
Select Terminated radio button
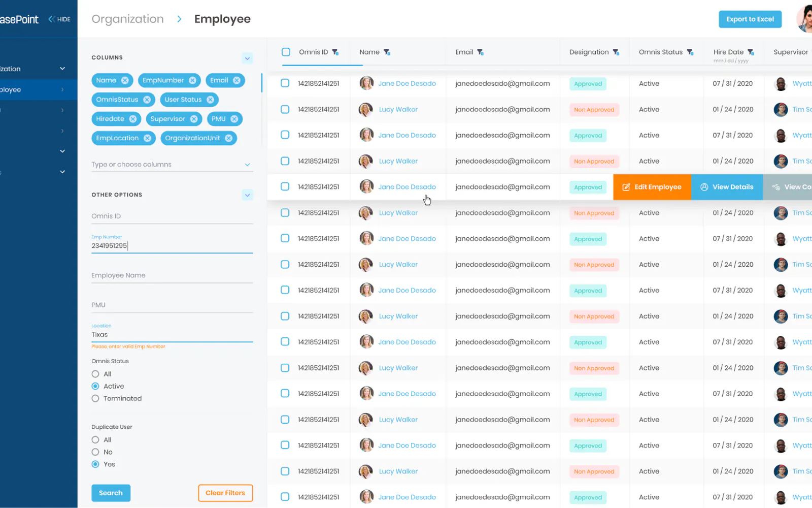point(95,399)
